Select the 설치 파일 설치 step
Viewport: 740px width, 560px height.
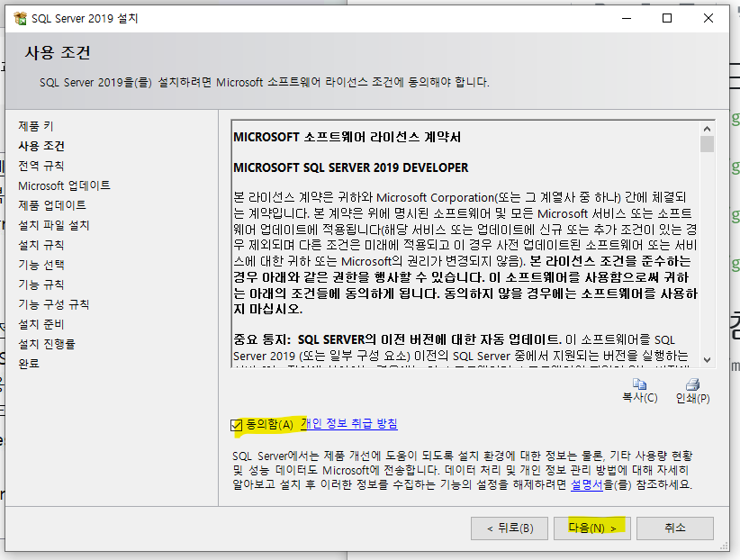pos(54,225)
